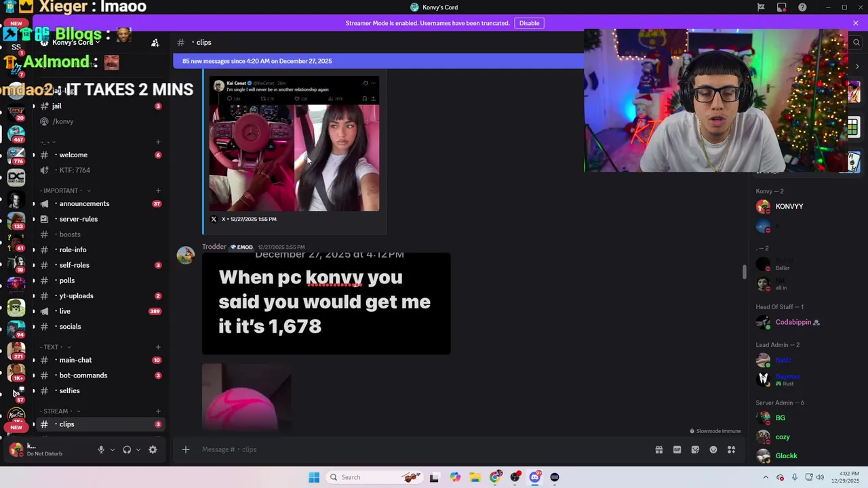Collapse the STREAM category
The width and height of the screenshot is (868, 488).
click(x=60, y=411)
